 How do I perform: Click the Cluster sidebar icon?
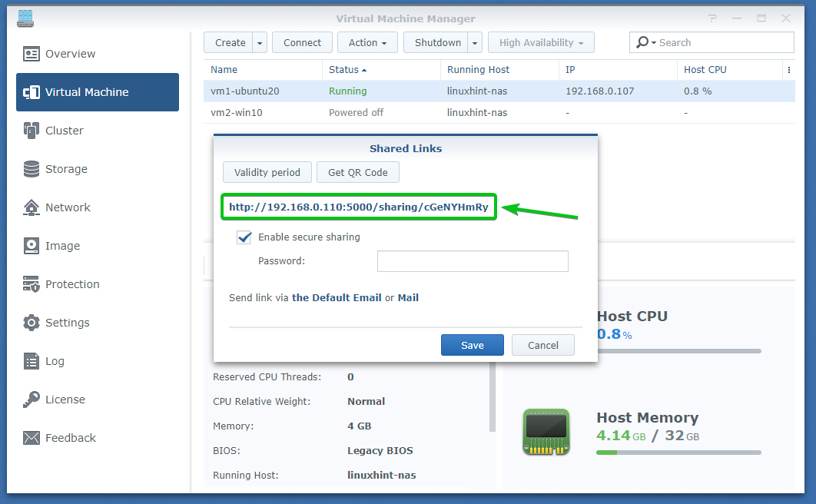pyautogui.click(x=32, y=131)
